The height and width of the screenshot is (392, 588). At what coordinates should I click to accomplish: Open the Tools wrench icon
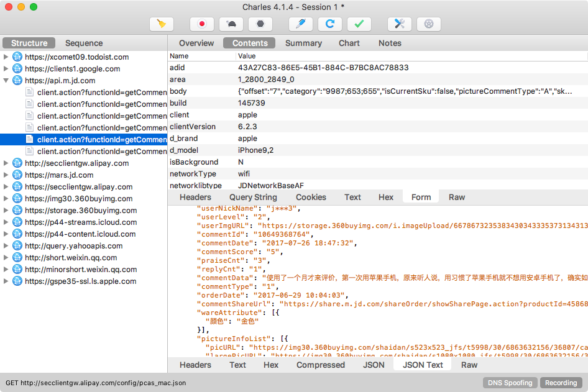[x=400, y=24]
